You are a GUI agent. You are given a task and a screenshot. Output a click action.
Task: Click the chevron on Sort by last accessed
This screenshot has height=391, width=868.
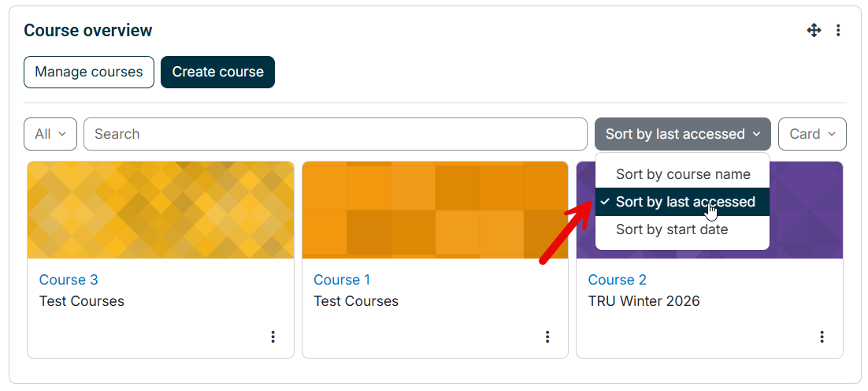(757, 134)
